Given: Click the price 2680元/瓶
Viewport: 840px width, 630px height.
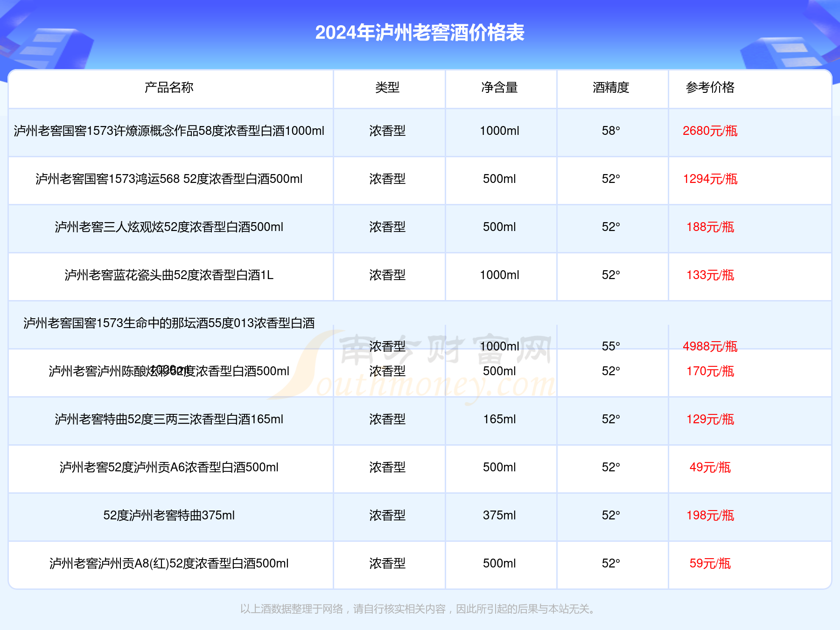Looking at the screenshot, I should point(710,131).
